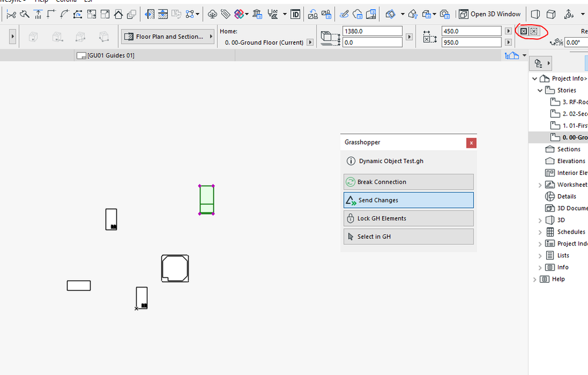Screen dimensions: 588x375
Task: Click the Element ID Manager icon
Action: [x=295, y=15]
